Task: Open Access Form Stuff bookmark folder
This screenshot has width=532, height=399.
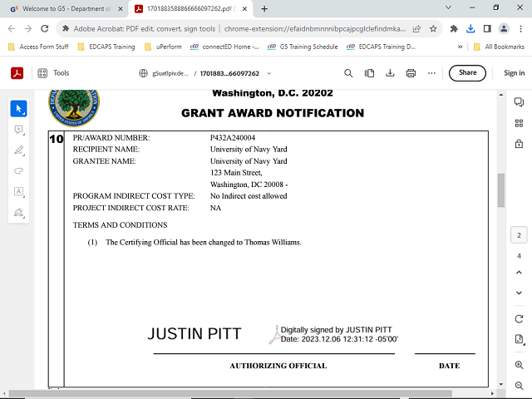Action: [38, 47]
